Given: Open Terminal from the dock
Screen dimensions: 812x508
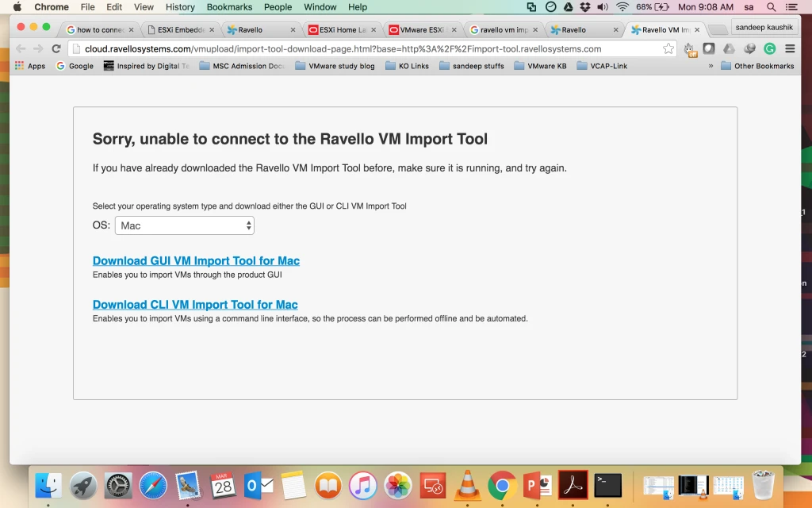Looking at the screenshot, I should (x=607, y=486).
